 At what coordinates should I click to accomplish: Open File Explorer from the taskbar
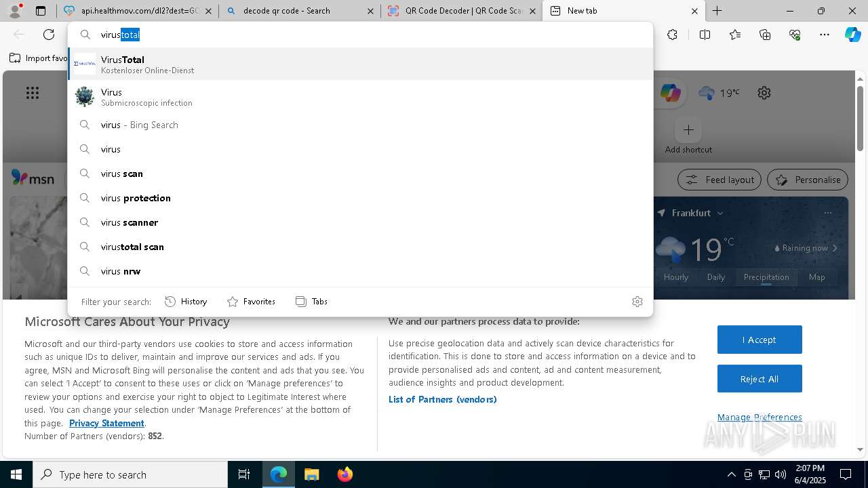point(311,474)
